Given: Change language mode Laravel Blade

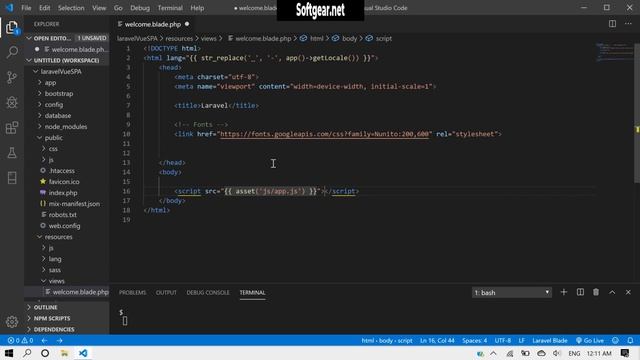Looking at the screenshot, I should [549, 340].
